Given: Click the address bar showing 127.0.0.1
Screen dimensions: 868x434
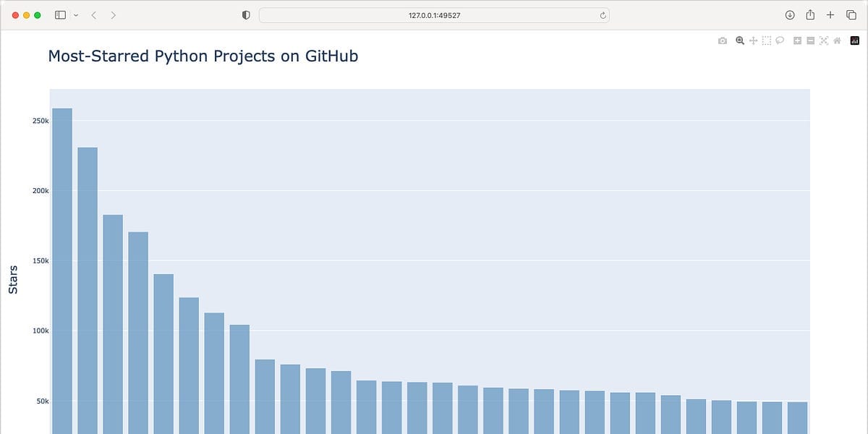Looking at the screenshot, I should [433, 14].
